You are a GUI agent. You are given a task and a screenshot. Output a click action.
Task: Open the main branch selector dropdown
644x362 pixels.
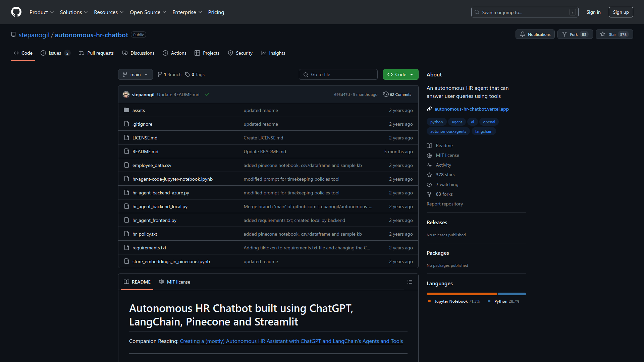click(136, 74)
